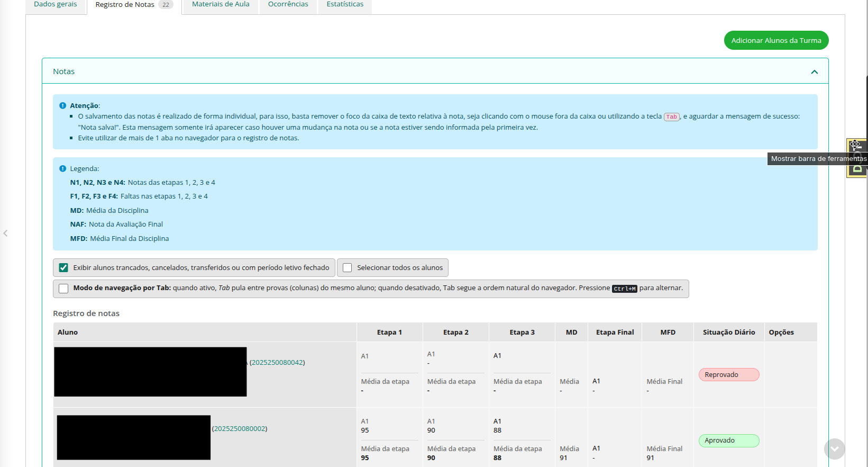Viewport: 868px width, 467px height.
Task: Select the Registro de Notas tab
Action: tap(134, 5)
